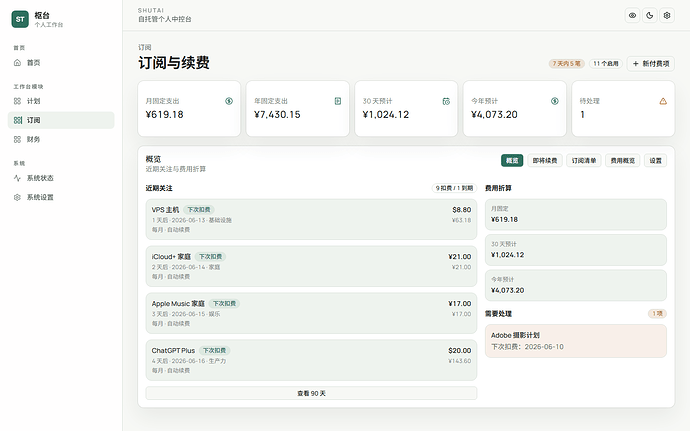Click the 1项 badge beside 需要处理
The image size is (690, 431).
[657, 313]
